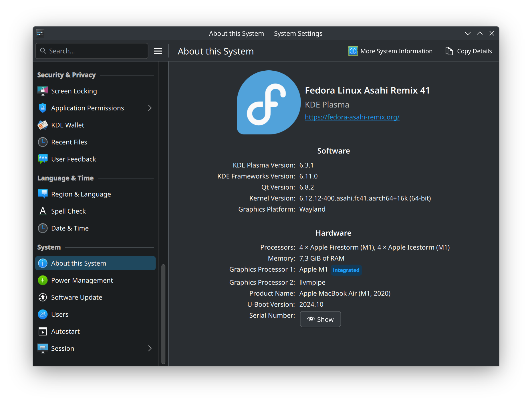Click the Copy Details clipboard icon
Screen dimensions: 532x405
pyautogui.click(x=449, y=51)
